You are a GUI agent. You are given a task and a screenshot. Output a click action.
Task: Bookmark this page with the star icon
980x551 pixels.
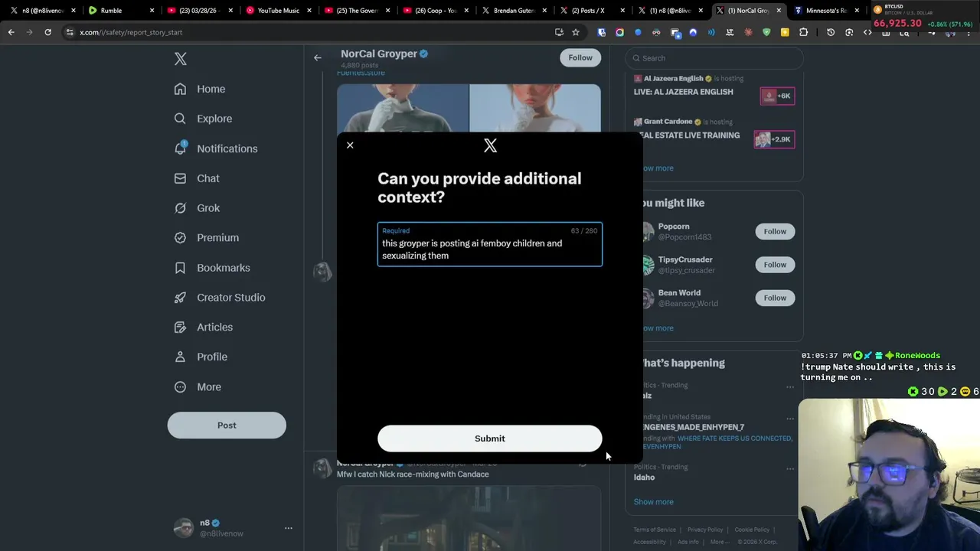pyautogui.click(x=576, y=32)
